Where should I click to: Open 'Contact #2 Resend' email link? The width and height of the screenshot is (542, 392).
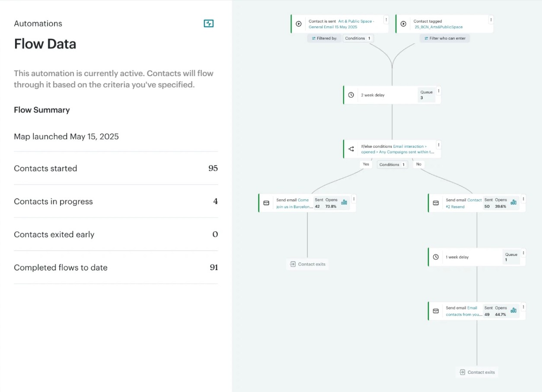tap(464, 204)
